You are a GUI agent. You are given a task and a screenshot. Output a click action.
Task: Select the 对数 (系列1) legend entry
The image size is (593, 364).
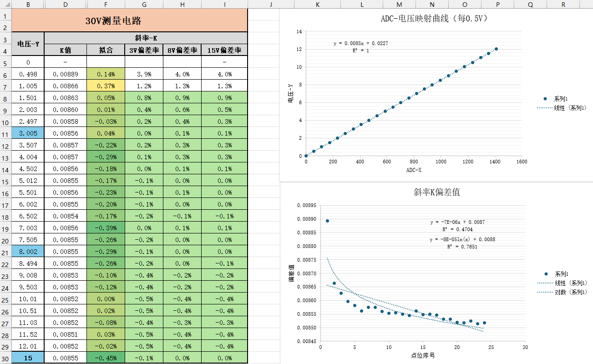(563, 292)
